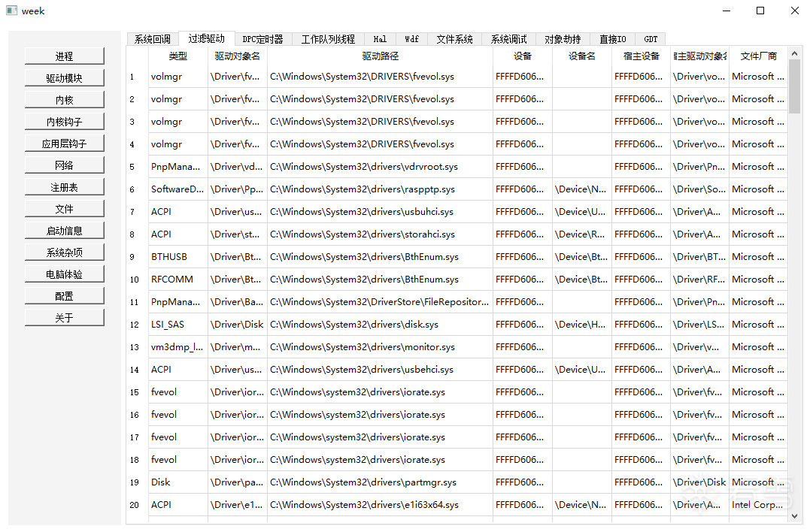Select the RFCOMM type cell

pos(177,280)
